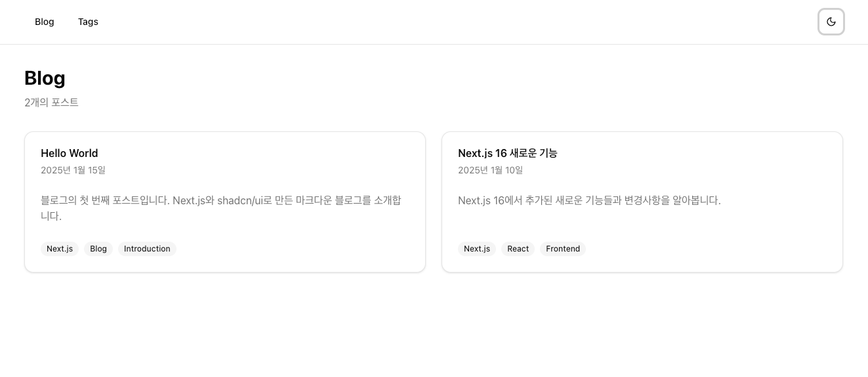Filter by the Frontend tag
868x377 pixels.
coord(563,249)
